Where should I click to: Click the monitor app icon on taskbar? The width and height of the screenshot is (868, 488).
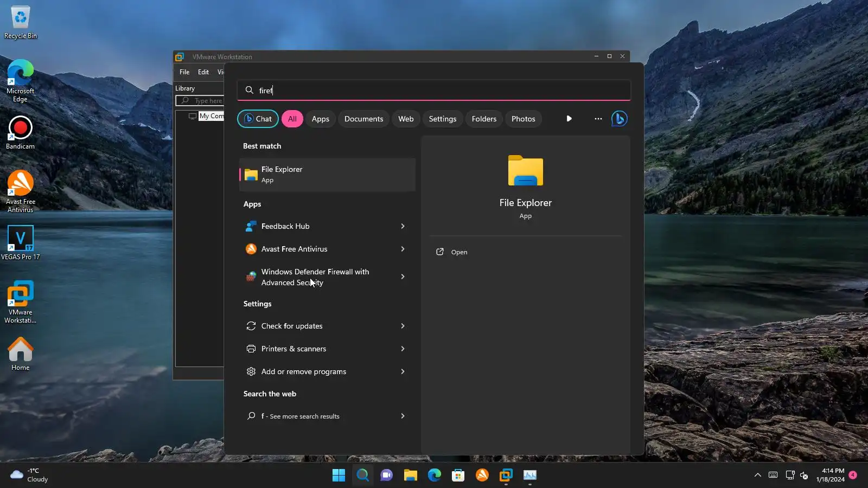click(529, 475)
